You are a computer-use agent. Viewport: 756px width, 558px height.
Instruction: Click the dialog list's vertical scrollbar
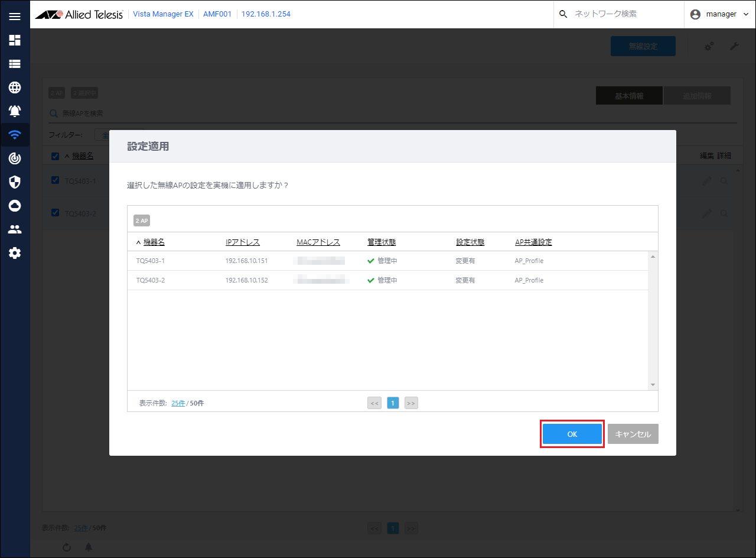coord(653,320)
